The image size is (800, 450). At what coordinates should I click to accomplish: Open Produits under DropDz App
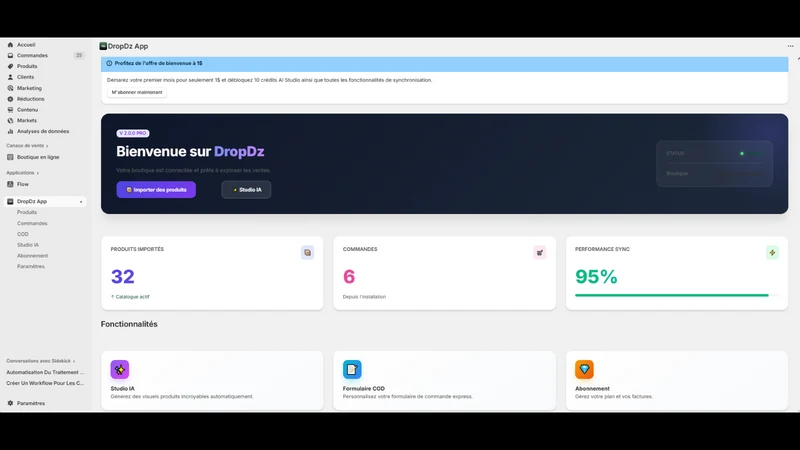click(27, 212)
